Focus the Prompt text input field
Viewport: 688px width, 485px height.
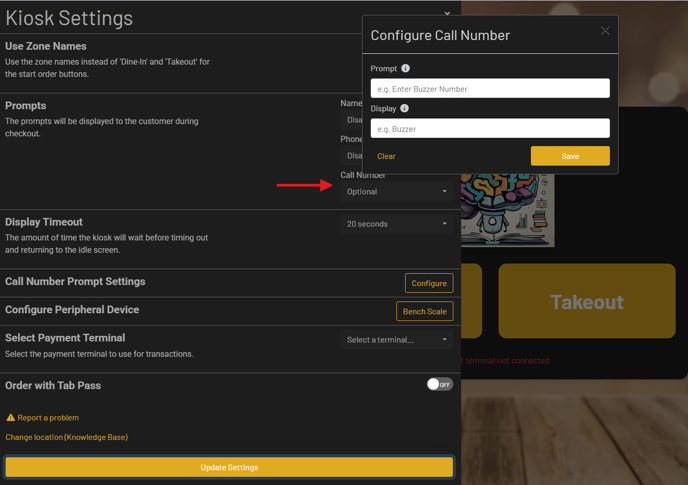(490, 89)
